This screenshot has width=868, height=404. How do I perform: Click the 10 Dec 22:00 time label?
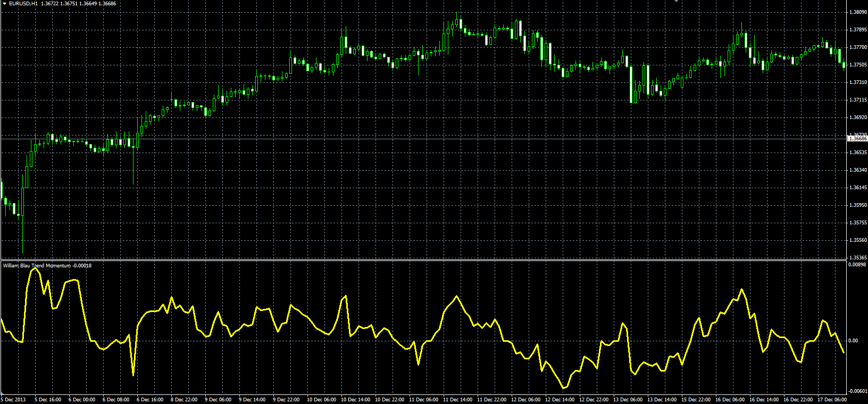(x=390, y=400)
